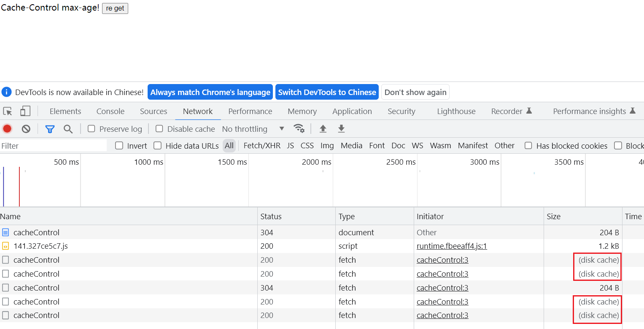Screen dimensions: 644x329
Task: Sort by the Name column header
Action: 129,216
